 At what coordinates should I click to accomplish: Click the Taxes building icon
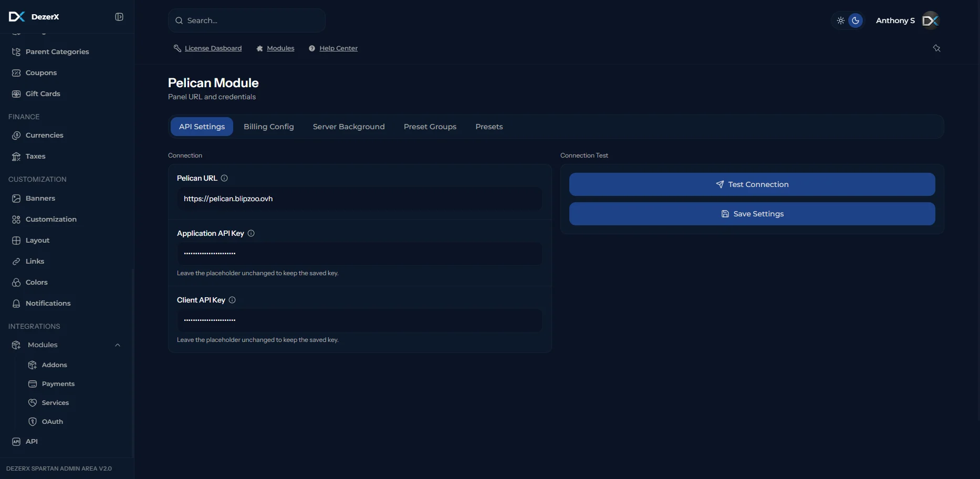coord(16,156)
